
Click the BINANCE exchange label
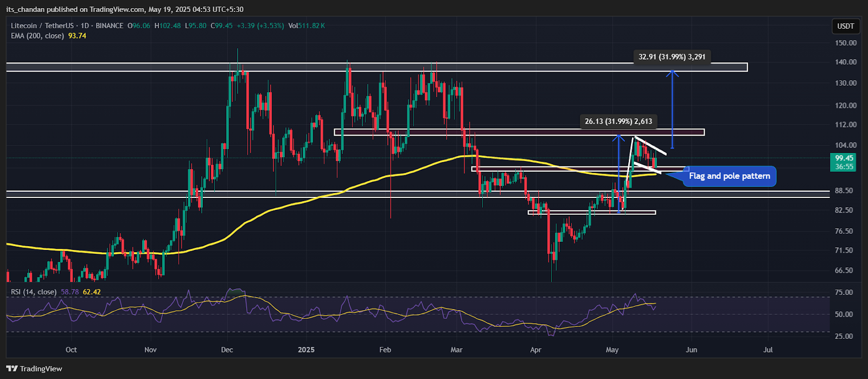click(x=110, y=25)
